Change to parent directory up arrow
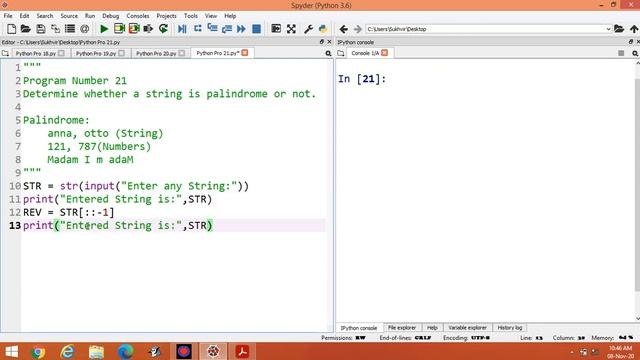 click(x=634, y=29)
